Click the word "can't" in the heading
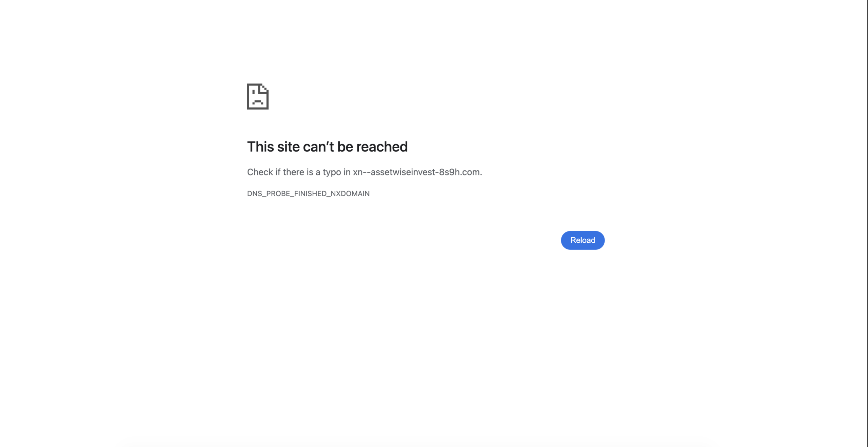Viewport: 868px width, 447px height. pyautogui.click(x=318, y=147)
